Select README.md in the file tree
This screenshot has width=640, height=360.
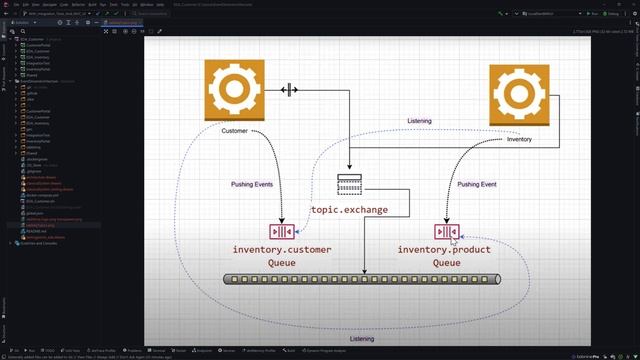pos(36,231)
